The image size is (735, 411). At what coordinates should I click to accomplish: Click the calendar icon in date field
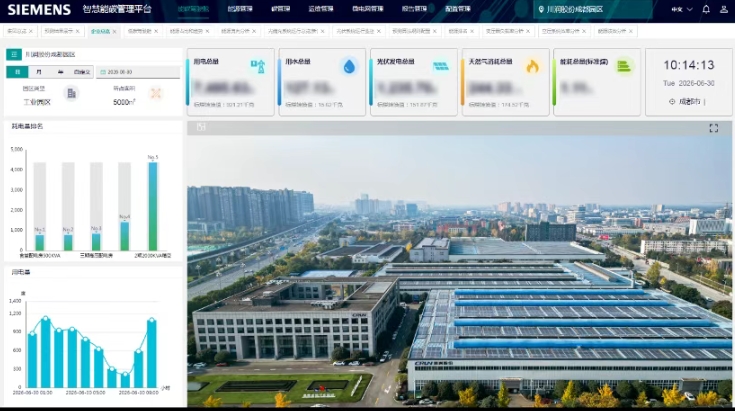coord(103,72)
